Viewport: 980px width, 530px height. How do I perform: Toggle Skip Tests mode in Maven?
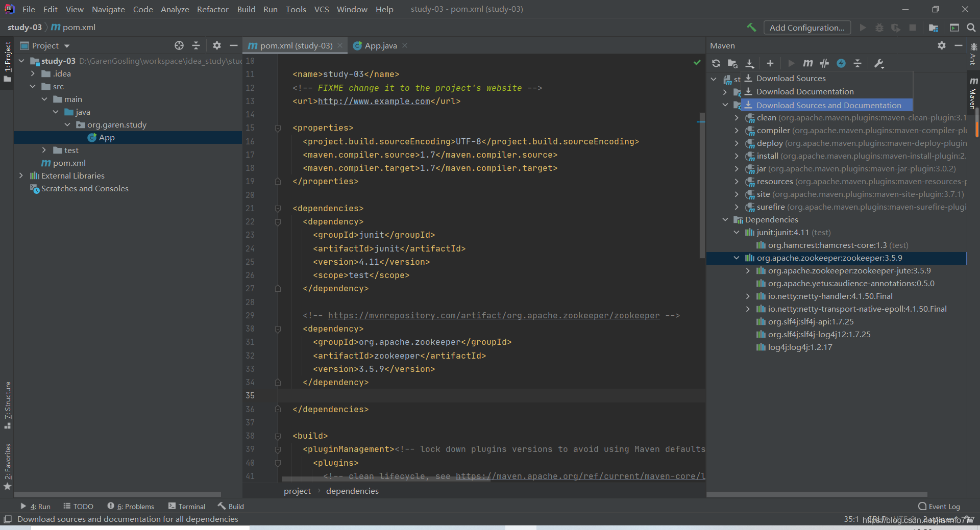click(841, 63)
